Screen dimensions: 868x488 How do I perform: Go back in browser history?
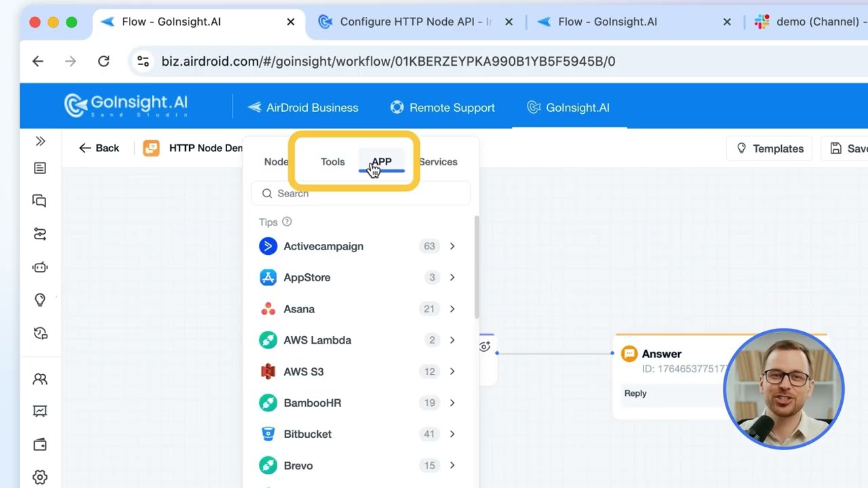(x=38, y=61)
